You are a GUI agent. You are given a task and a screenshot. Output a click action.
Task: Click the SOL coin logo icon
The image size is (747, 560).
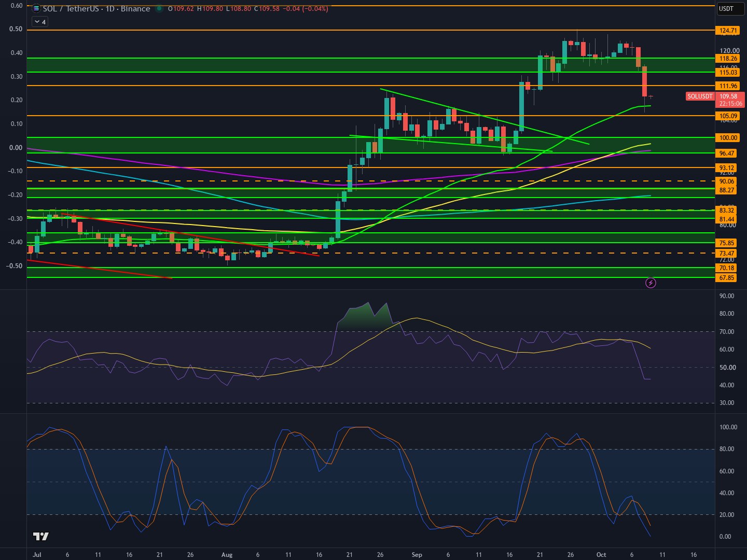(x=36, y=8)
